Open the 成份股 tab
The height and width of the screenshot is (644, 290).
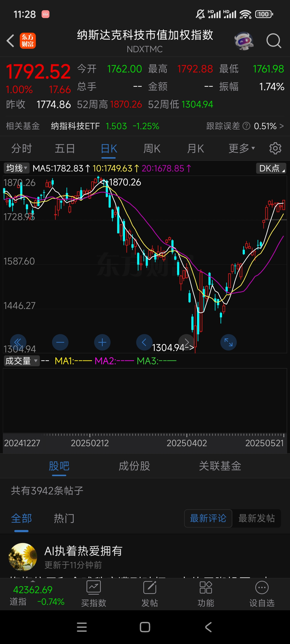click(134, 466)
